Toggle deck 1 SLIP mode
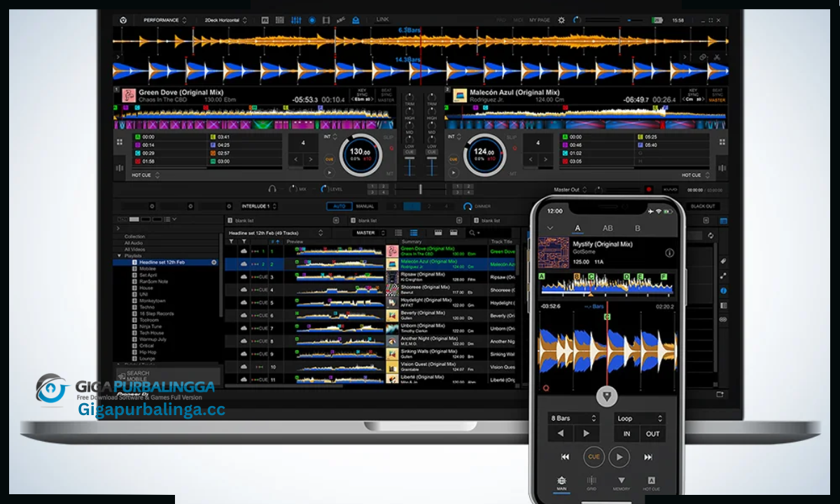The height and width of the screenshot is (504, 840). [389, 136]
